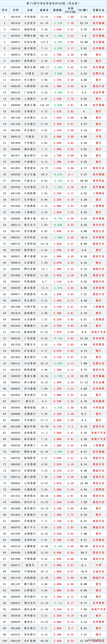Select stock name 陕西煤业
Screen dimensions: 107x644
coord(30,495)
